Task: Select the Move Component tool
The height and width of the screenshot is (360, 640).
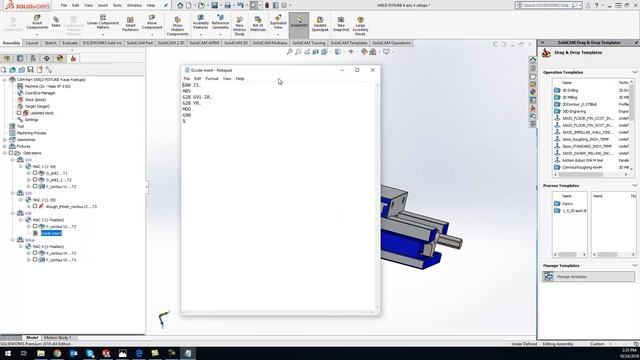Action: (152, 22)
